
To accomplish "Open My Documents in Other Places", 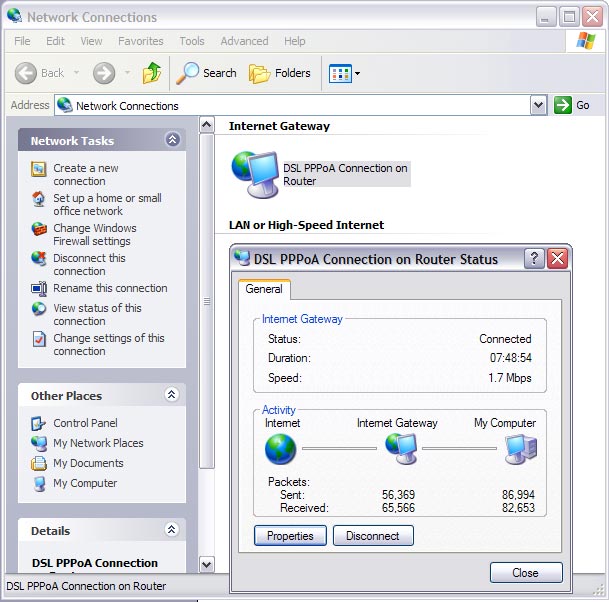I will [x=88, y=463].
